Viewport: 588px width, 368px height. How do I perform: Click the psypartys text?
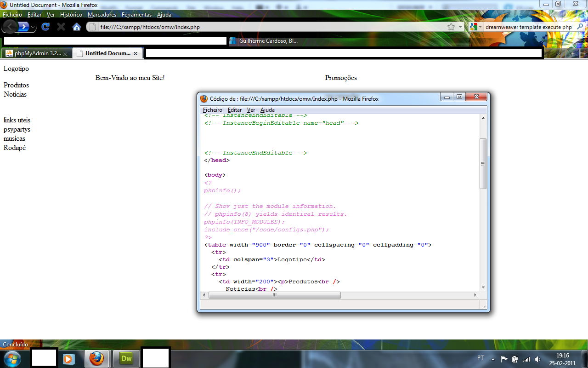[x=17, y=129]
